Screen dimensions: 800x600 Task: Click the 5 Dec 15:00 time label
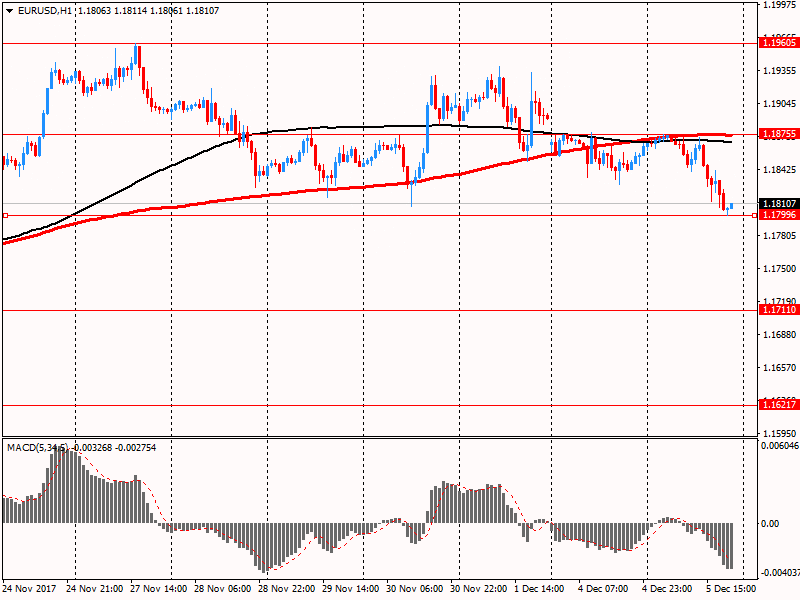click(731, 589)
